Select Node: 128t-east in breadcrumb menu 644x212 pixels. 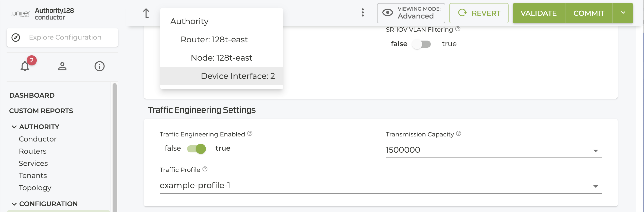point(221,58)
